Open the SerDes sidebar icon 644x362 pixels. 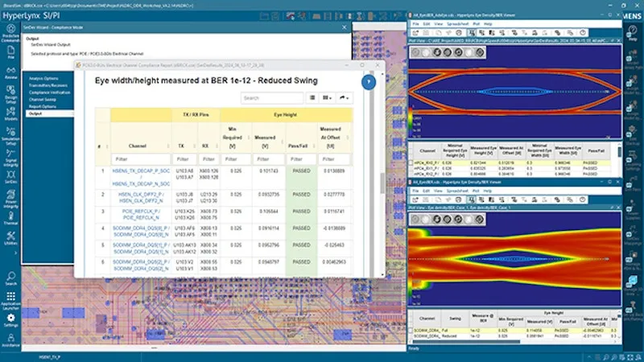tap(10, 178)
